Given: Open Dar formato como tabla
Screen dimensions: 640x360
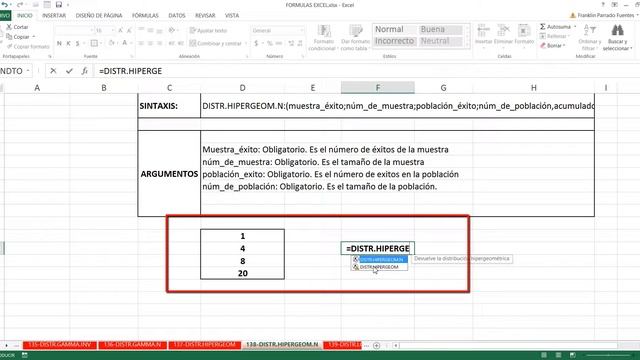Looking at the screenshot, I should [355, 38].
